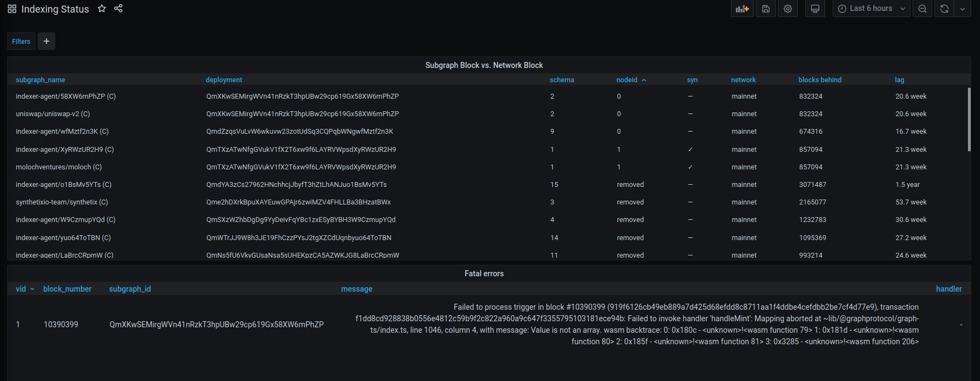Image resolution: width=980 pixels, height=381 pixels.
Task: Open the dashboards grid icon
Action: (12, 9)
